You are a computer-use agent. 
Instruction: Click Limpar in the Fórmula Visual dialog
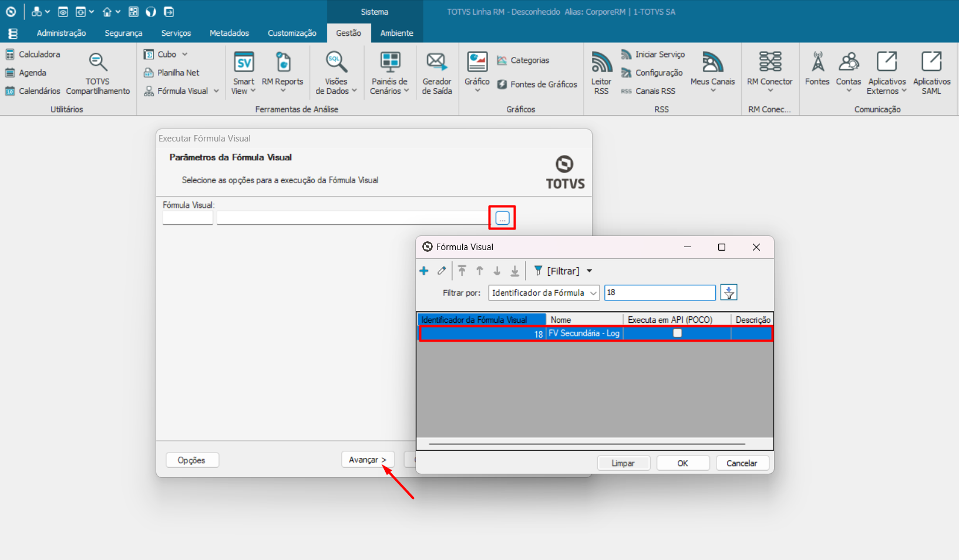(623, 463)
